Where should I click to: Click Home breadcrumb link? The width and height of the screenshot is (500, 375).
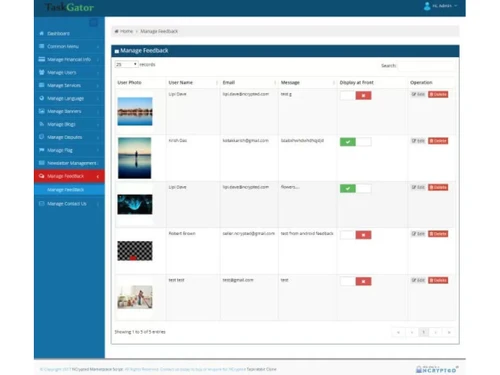pyautogui.click(x=126, y=31)
